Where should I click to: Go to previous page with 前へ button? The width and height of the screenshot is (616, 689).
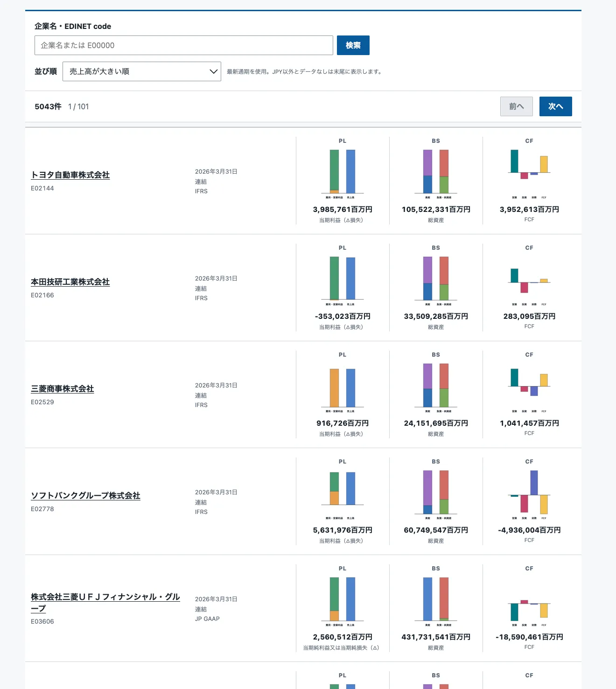pyautogui.click(x=517, y=106)
